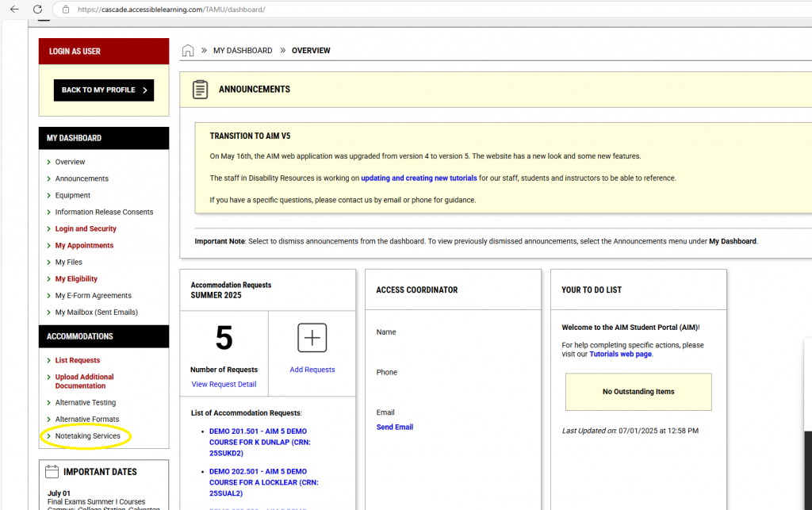Click the home icon in the breadcrumb
The height and width of the screenshot is (510, 812).
[188, 50]
